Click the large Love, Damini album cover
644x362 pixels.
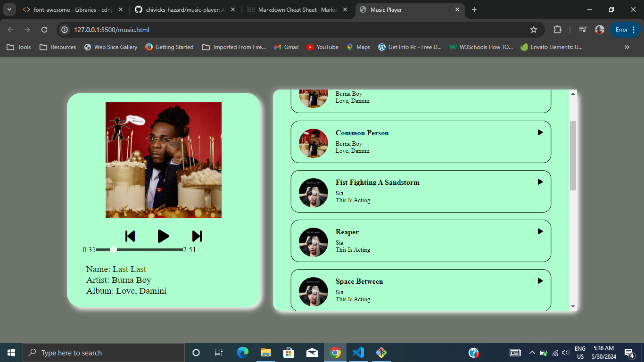coord(164,160)
